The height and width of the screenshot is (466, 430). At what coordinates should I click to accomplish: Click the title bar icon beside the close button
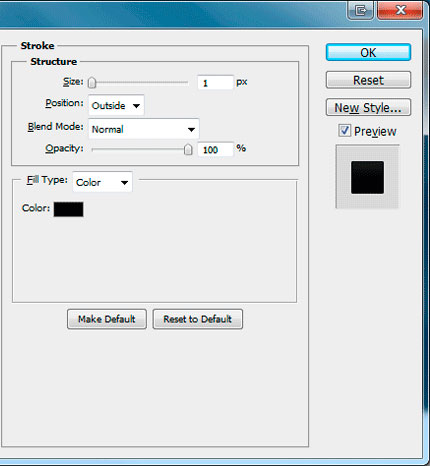click(x=360, y=10)
